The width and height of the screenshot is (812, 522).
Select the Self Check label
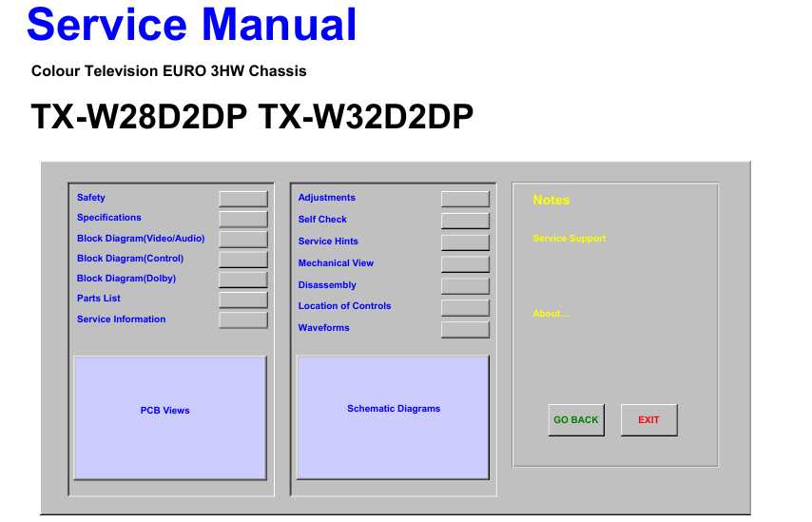click(322, 219)
